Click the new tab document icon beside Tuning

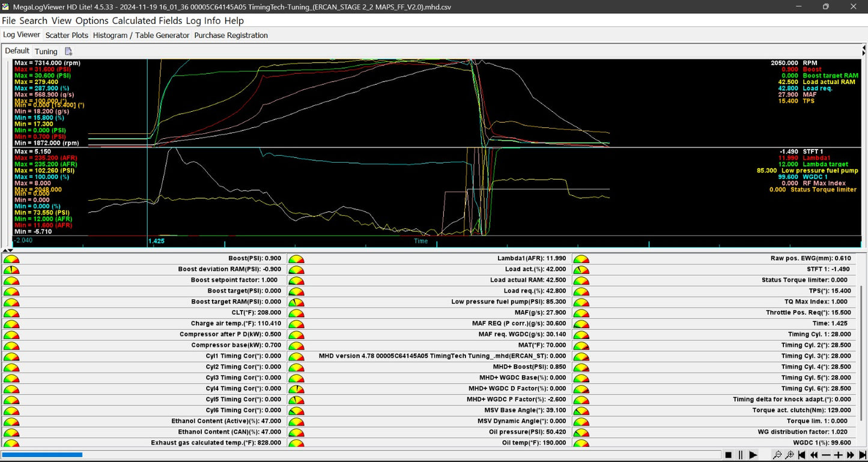pyautogui.click(x=68, y=51)
